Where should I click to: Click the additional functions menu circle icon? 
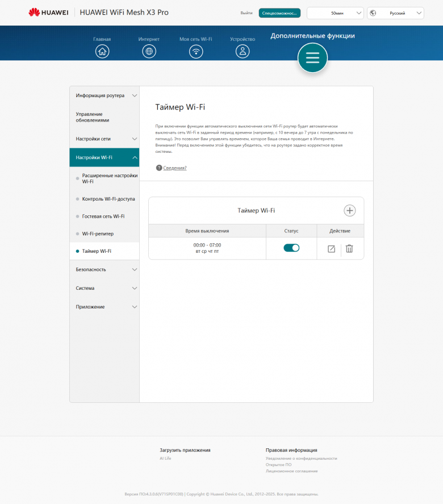click(312, 58)
